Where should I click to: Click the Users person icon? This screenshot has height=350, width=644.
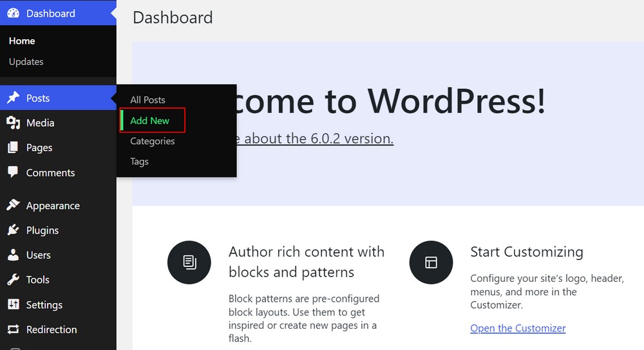pyautogui.click(x=13, y=255)
